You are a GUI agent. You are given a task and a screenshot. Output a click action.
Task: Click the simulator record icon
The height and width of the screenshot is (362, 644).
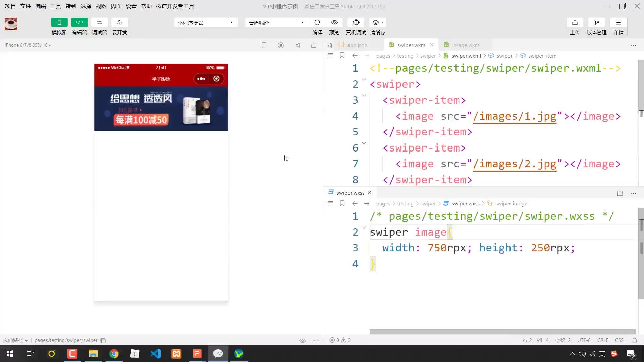click(281, 45)
